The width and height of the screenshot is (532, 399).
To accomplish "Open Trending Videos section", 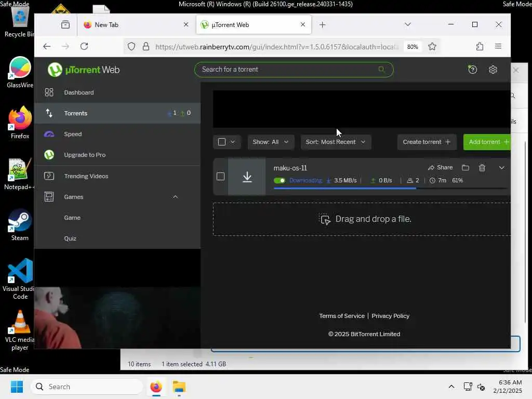I will pyautogui.click(x=117, y=176).
